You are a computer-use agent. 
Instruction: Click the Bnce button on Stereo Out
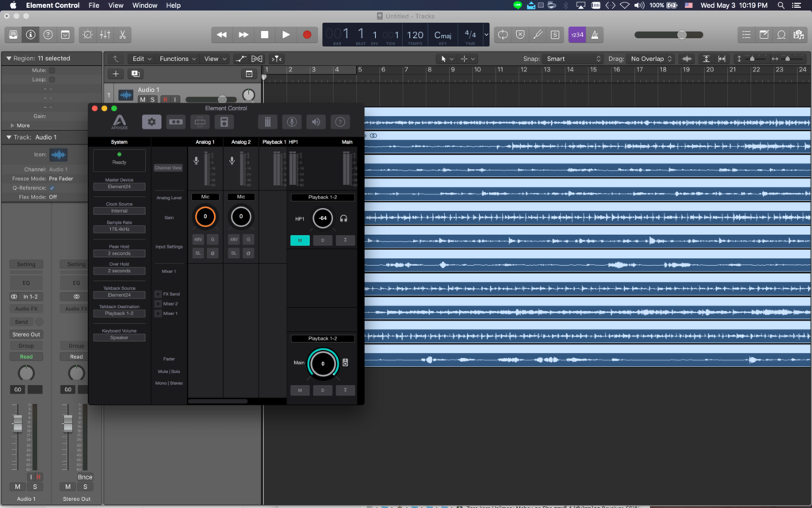point(85,477)
